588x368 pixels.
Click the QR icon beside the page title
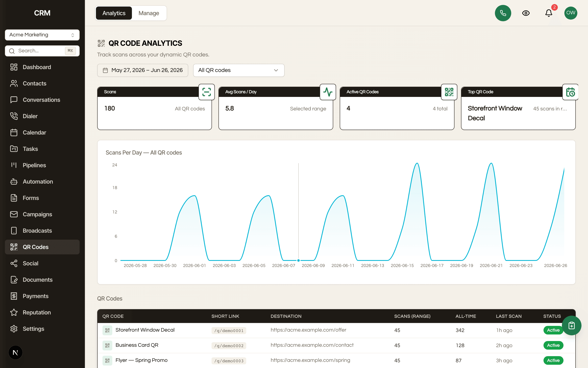tap(101, 43)
